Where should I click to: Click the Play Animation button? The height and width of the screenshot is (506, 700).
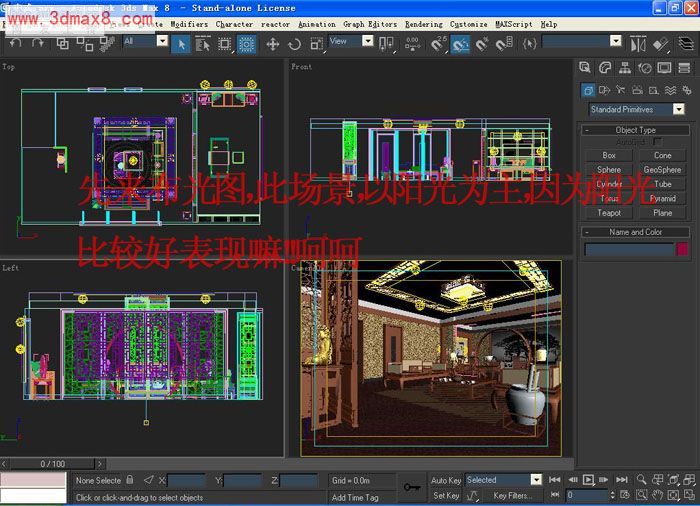coord(588,480)
